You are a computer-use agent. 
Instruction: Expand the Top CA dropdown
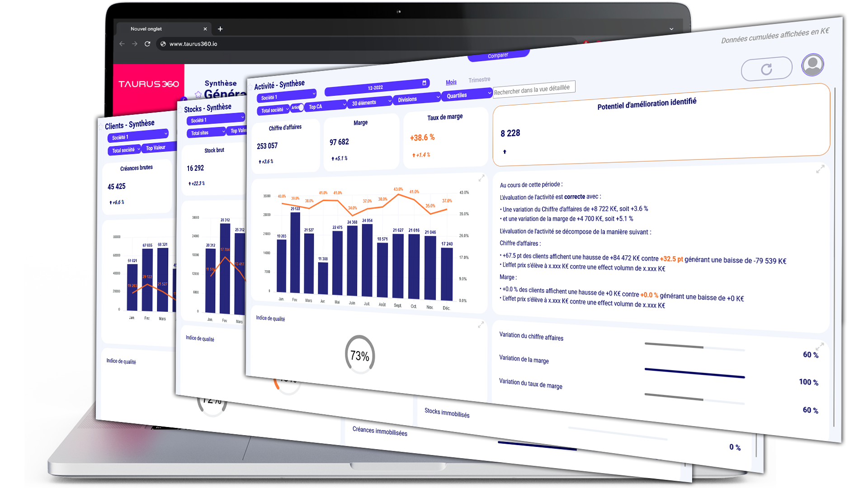click(x=325, y=106)
